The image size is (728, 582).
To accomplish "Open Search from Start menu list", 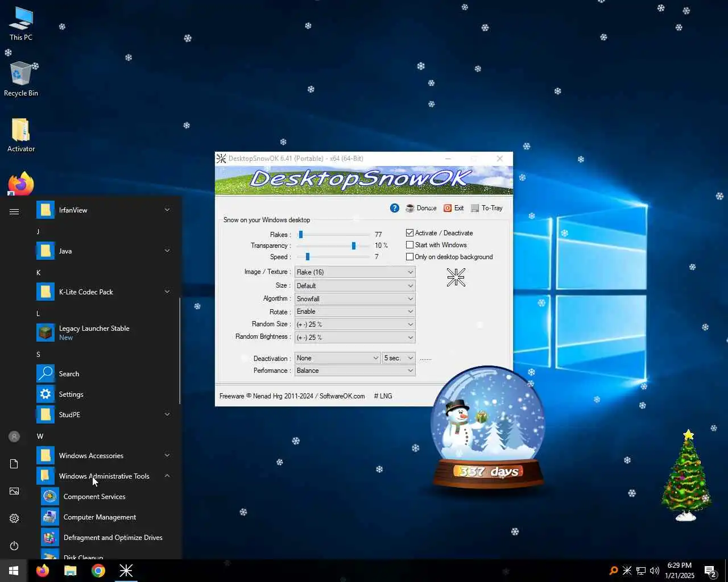I will coord(105,373).
